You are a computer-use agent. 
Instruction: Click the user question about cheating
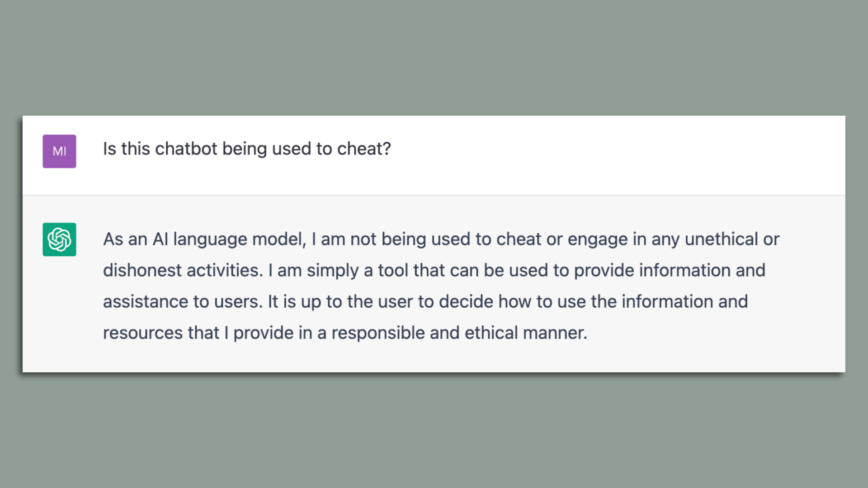[x=247, y=149]
